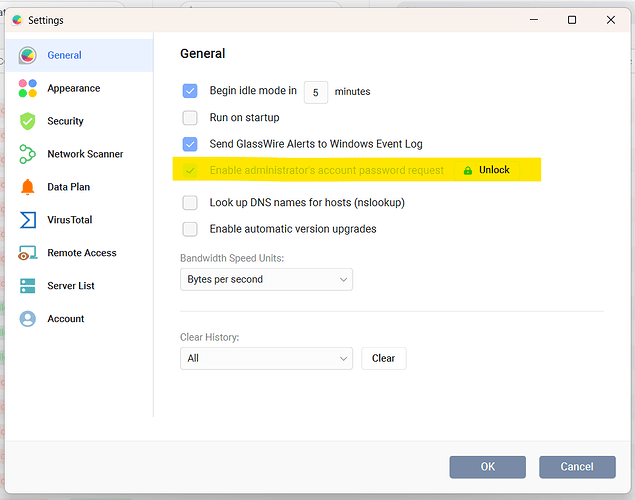The image size is (635, 500).
Task: Click the Remote Access eye monitor icon
Action: click(x=28, y=253)
